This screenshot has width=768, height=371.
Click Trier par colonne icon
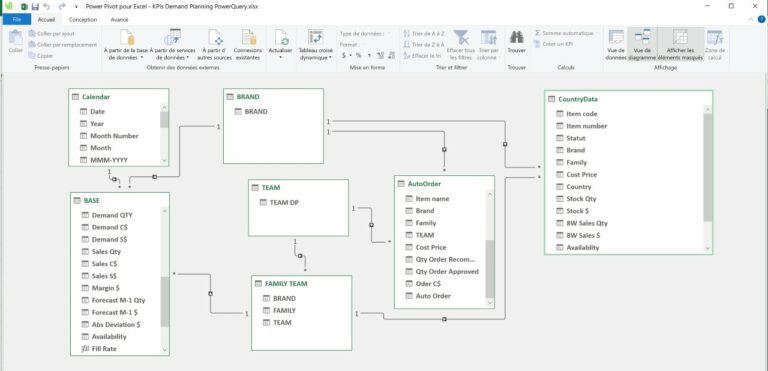(x=488, y=38)
